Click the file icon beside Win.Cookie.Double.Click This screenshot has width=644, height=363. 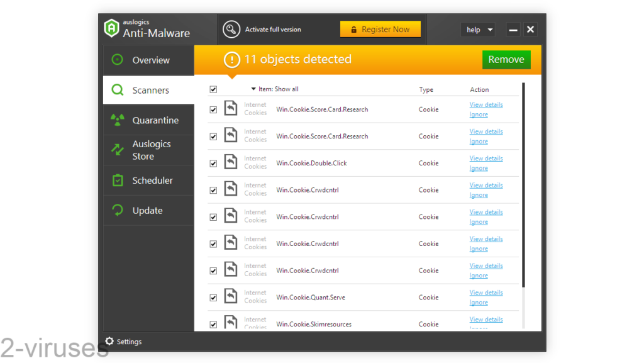pos(230,162)
